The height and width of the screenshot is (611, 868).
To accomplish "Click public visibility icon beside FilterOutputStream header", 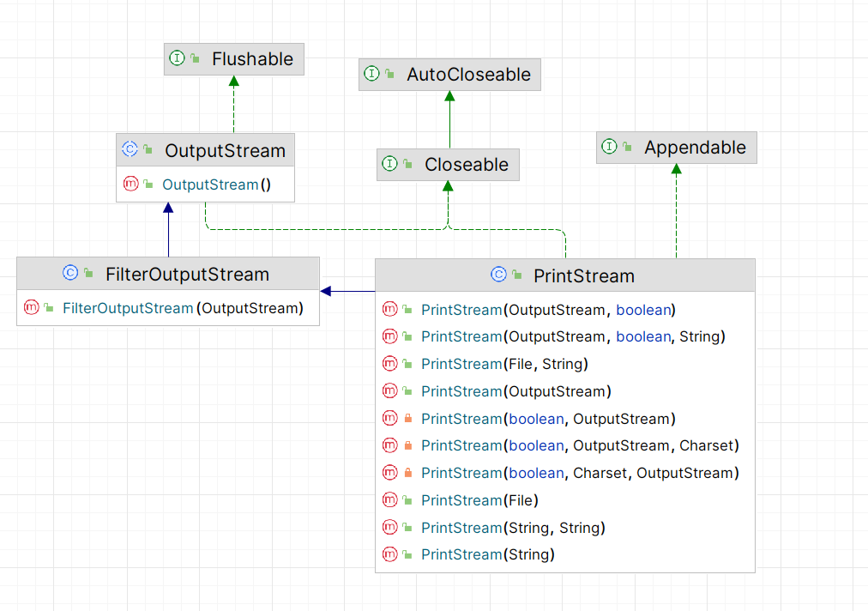I will coord(88,273).
